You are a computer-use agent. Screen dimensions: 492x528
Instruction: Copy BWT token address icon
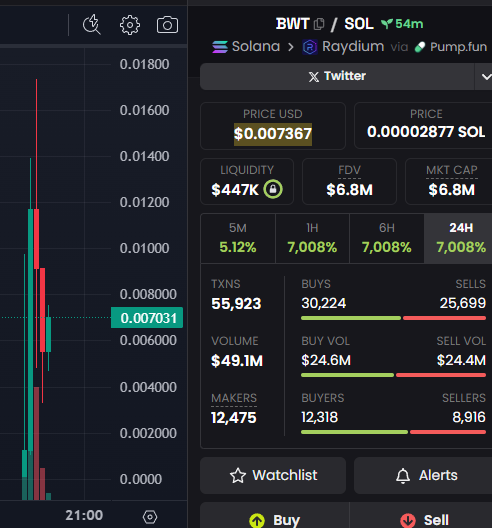coord(319,24)
